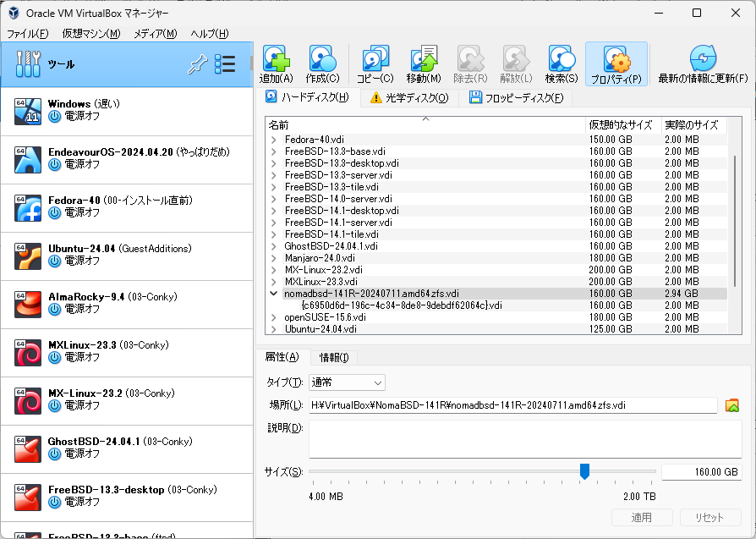This screenshot has height=539, width=756.
Task: Expand the GhostBSD-24.04.1.vdi row
Action: point(274,246)
